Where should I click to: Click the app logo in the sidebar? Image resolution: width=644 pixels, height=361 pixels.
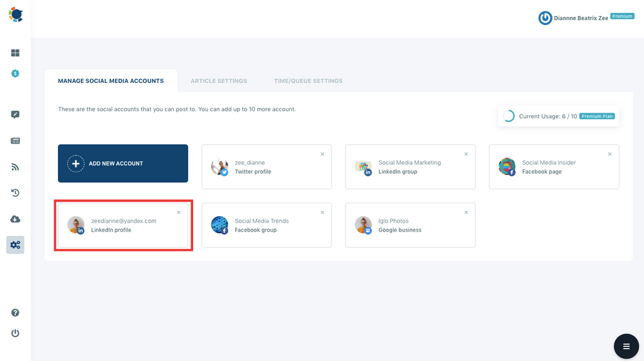15,15
